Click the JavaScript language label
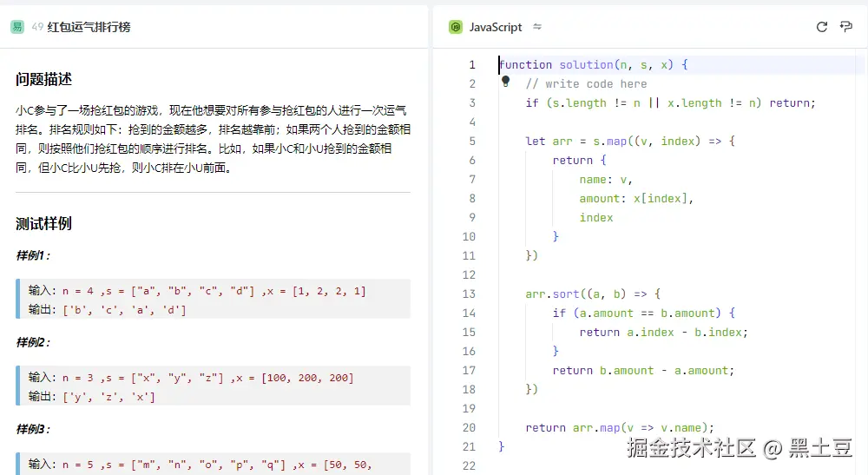868x475 pixels. tap(496, 27)
